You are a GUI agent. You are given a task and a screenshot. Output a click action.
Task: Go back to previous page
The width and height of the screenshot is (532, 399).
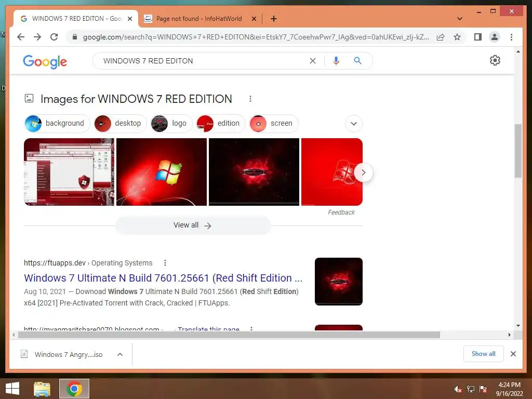tap(21, 37)
